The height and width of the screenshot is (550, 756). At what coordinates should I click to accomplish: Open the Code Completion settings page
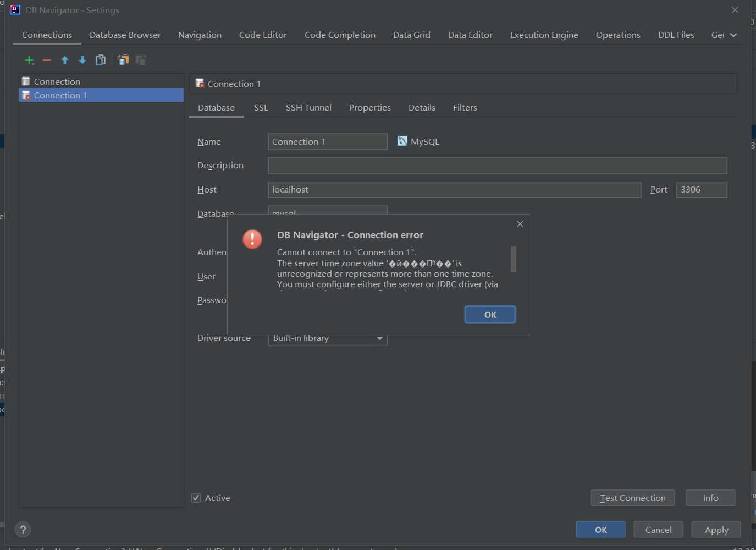pos(340,35)
